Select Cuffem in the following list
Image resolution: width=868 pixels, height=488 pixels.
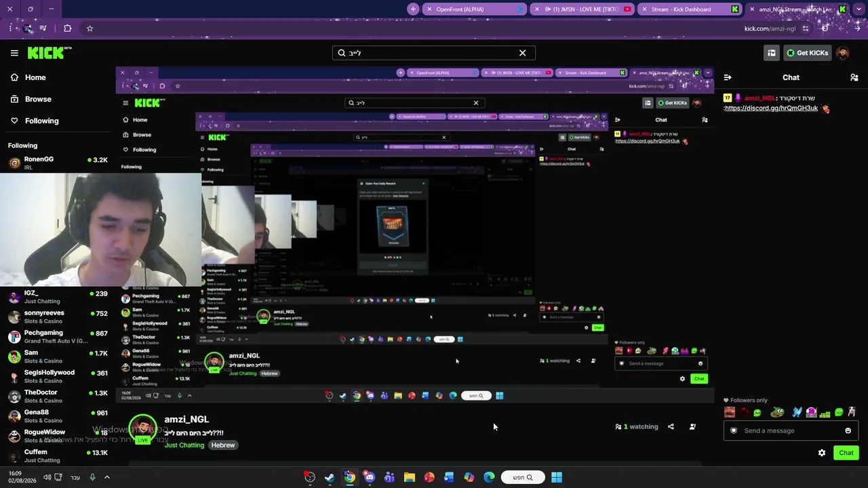pyautogui.click(x=57, y=455)
